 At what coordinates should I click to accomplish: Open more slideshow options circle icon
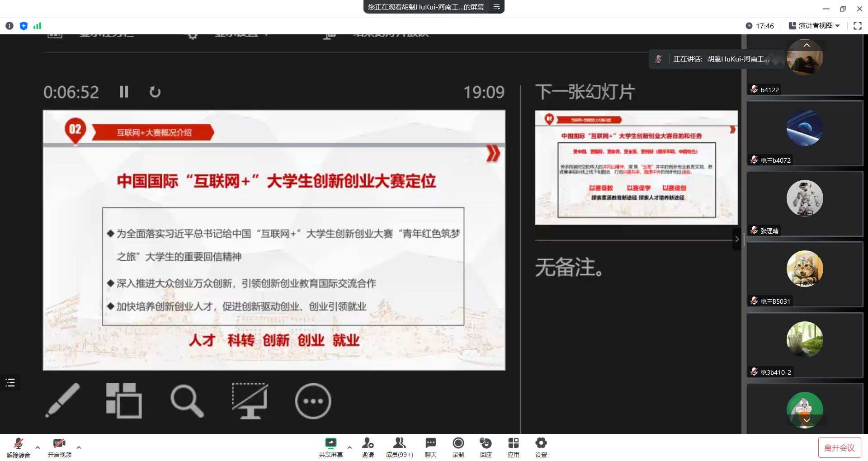click(313, 401)
